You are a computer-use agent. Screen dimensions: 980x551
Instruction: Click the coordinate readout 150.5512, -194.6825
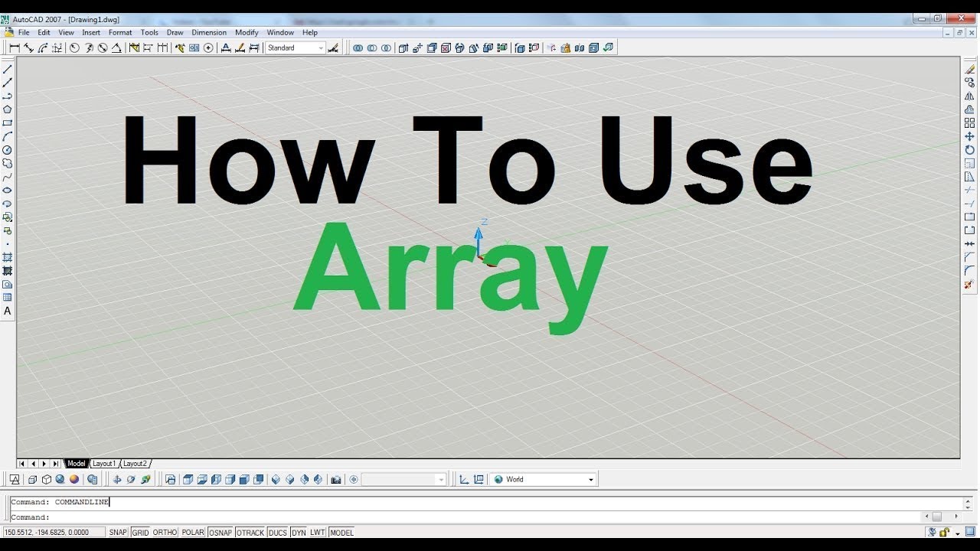pos(54,533)
